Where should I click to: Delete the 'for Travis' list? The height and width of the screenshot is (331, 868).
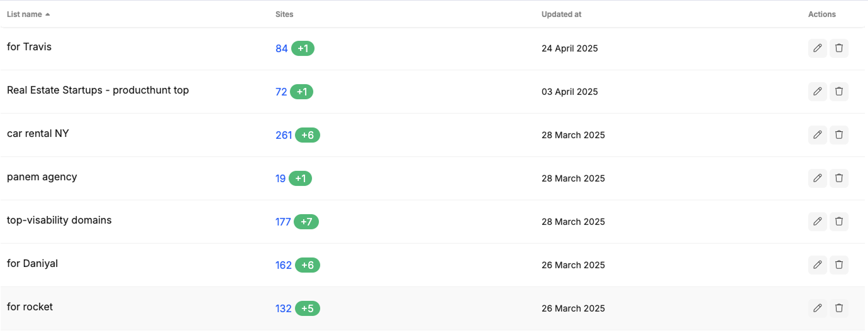pos(839,48)
